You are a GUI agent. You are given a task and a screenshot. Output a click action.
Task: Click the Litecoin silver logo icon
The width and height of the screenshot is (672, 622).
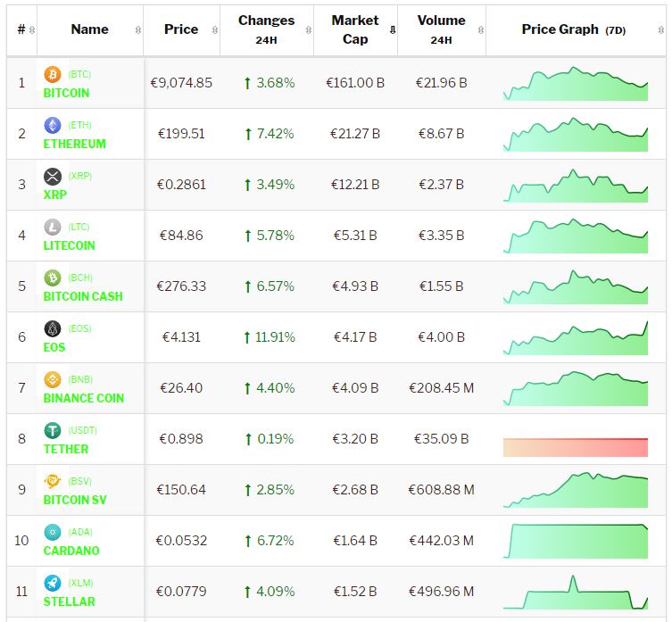[x=52, y=227]
